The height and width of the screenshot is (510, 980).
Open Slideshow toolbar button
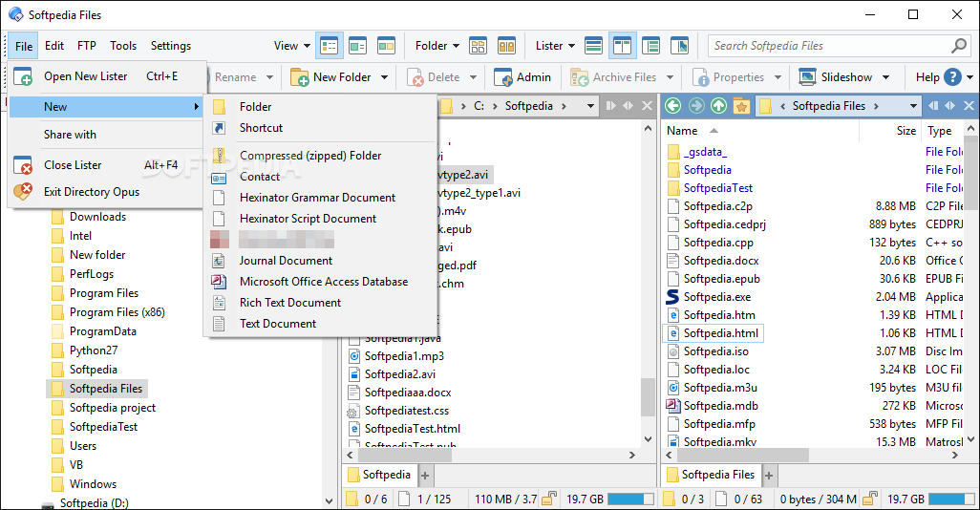click(836, 76)
